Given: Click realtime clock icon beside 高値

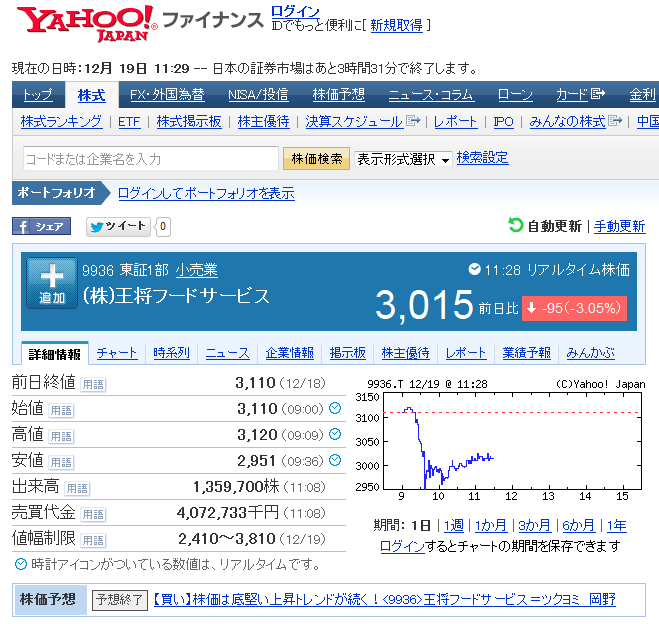Looking at the screenshot, I should pyautogui.click(x=335, y=434).
